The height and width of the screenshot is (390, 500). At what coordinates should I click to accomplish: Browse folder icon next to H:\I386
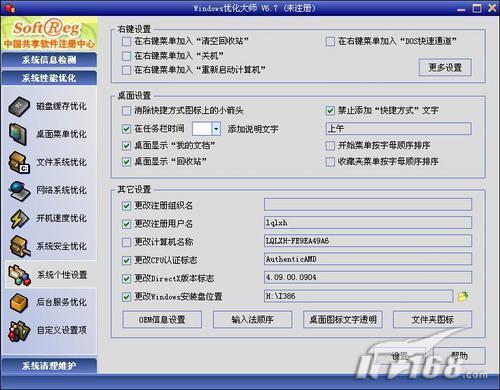pos(463,296)
